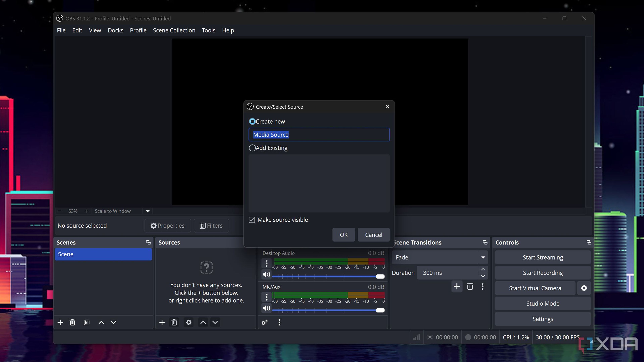Open virtual camera settings gear

point(584,288)
